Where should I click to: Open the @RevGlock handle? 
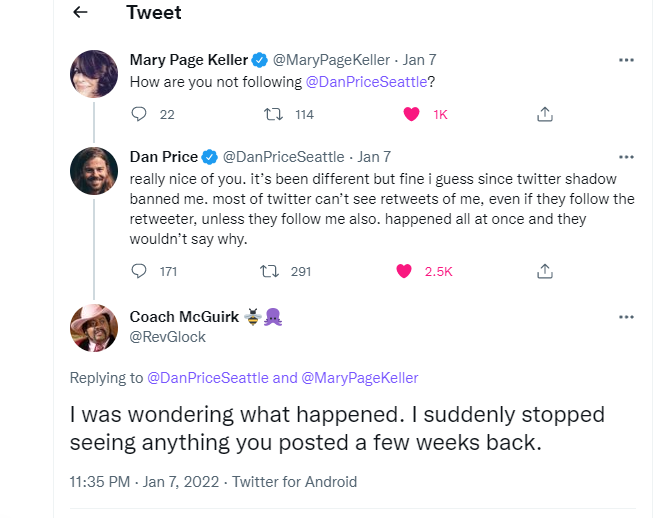point(168,337)
